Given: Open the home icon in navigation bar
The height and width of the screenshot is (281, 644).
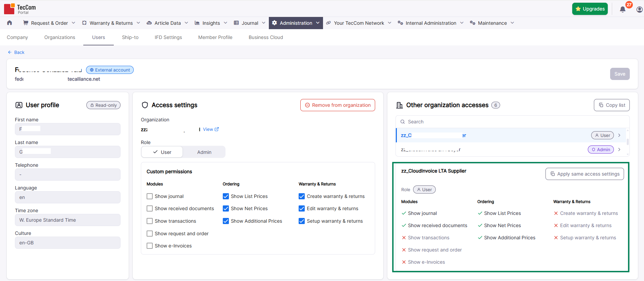Looking at the screenshot, I should coord(9,23).
